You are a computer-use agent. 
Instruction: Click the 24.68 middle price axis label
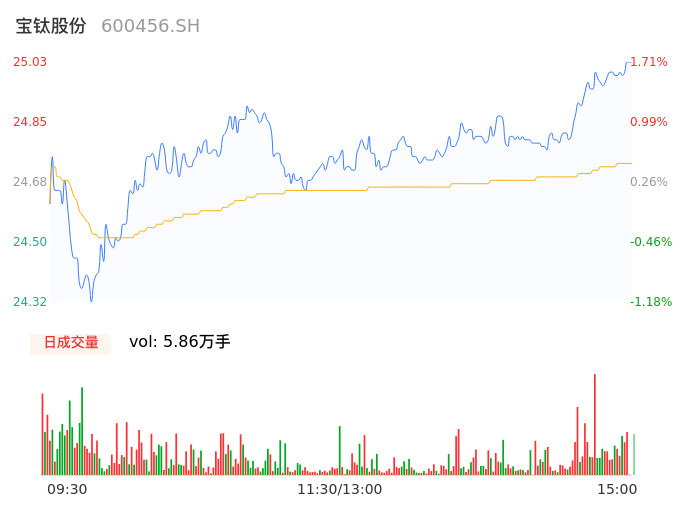(x=30, y=182)
